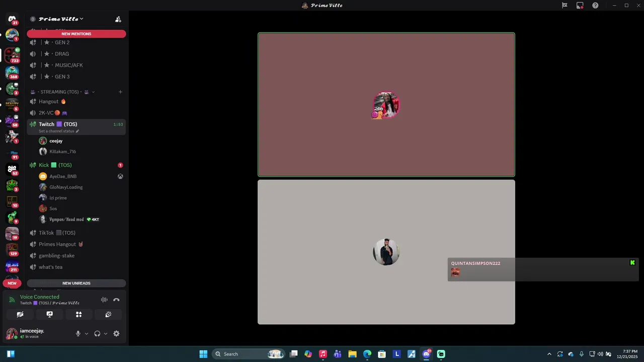
Task: Open Windows Start menu
Action: [x=203, y=354]
